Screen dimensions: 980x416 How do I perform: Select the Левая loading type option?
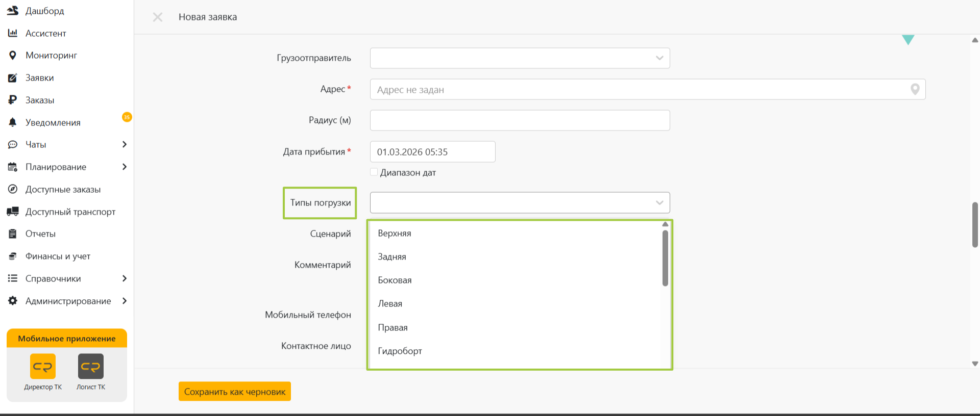(x=514, y=303)
